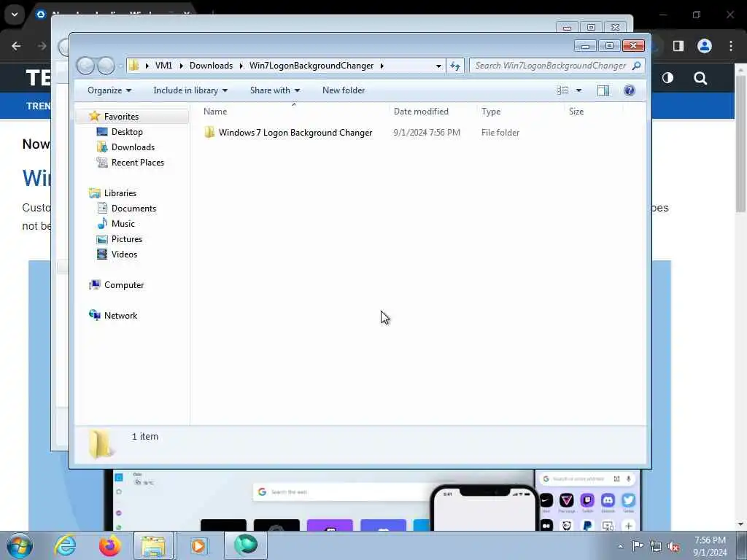Open the view options dropdown arrow
Viewport: 747px width, 560px height.
click(x=578, y=90)
